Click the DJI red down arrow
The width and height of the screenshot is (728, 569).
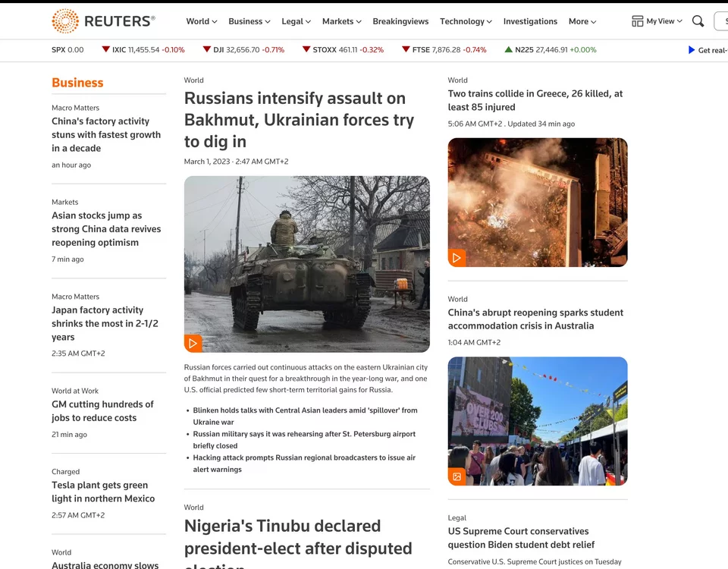(207, 49)
